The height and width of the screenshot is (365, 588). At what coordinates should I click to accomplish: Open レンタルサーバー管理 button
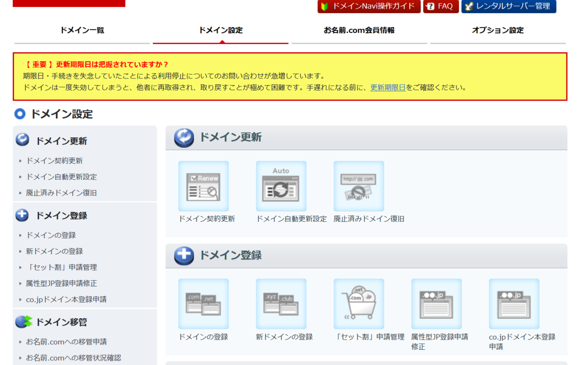click(x=509, y=6)
